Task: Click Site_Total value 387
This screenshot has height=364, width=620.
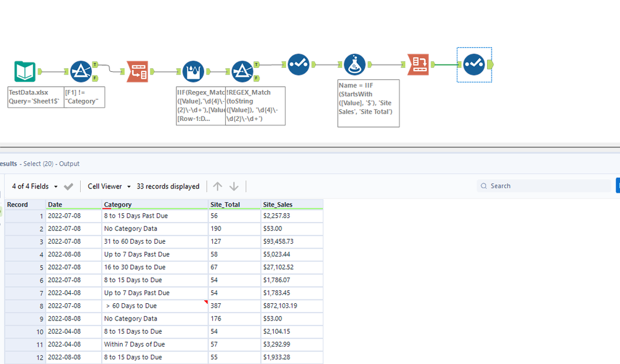Action: [x=235, y=306]
